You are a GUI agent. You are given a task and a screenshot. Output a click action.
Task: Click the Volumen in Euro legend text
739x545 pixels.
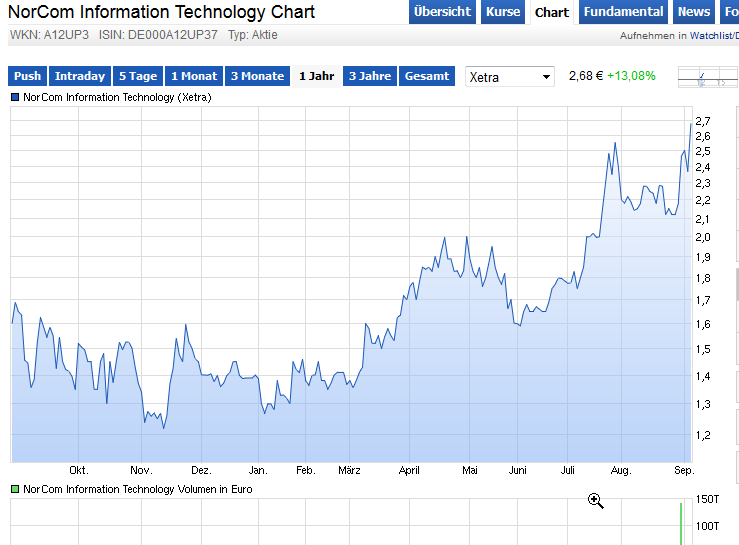coord(138,489)
